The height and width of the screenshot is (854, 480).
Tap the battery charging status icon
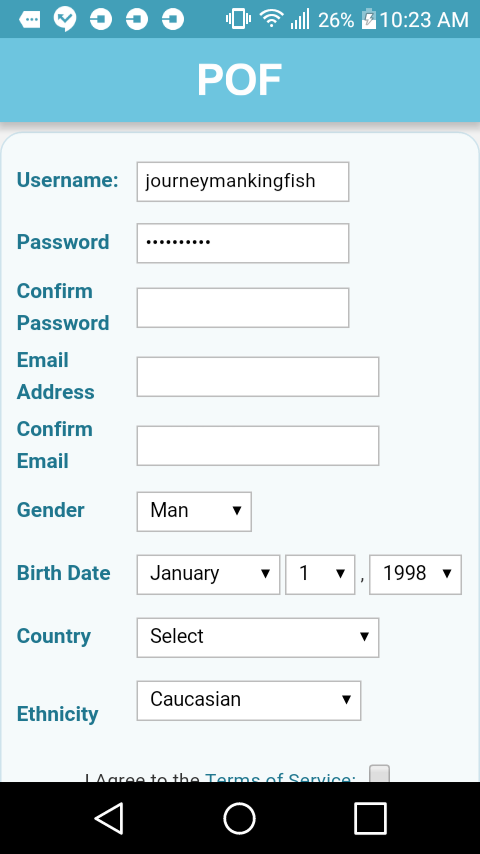(x=369, y=20)
